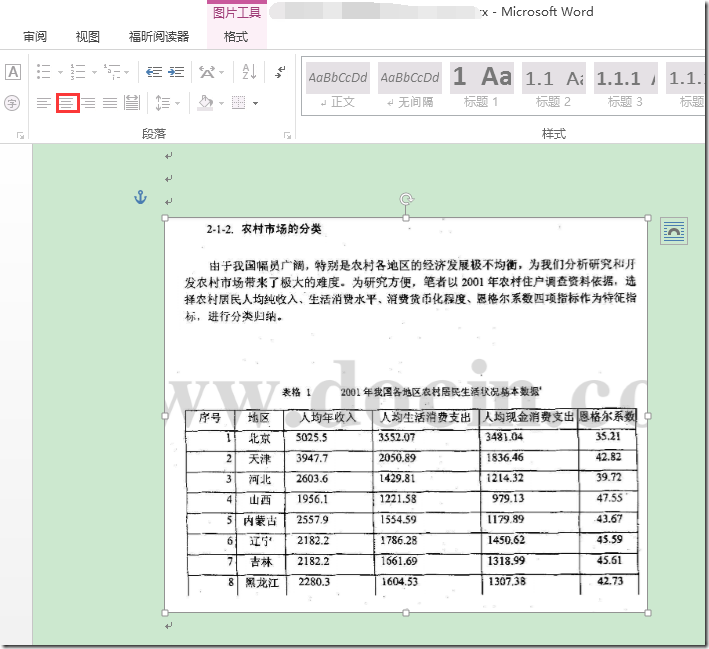Click the object anchor icon

pyautogui.click(x=141, y=197)
